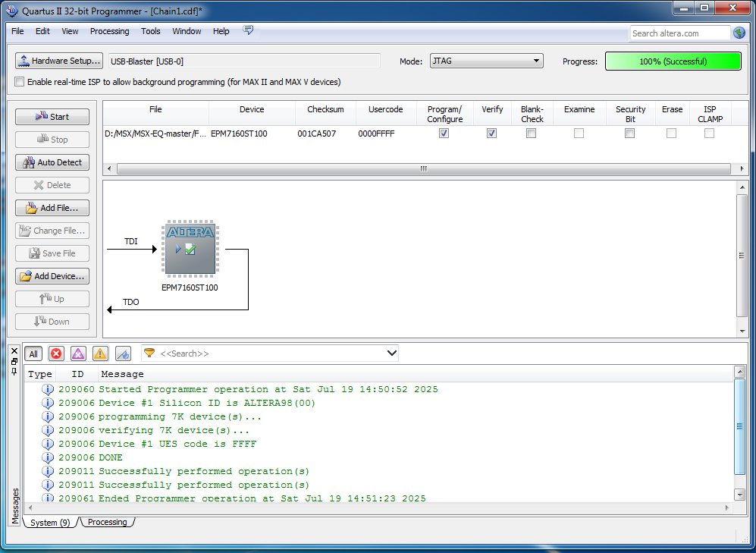Viewport: 756px width, 553px height.
Task: Click info icon of 'Silicon ID' message
Action: [48, 403]
